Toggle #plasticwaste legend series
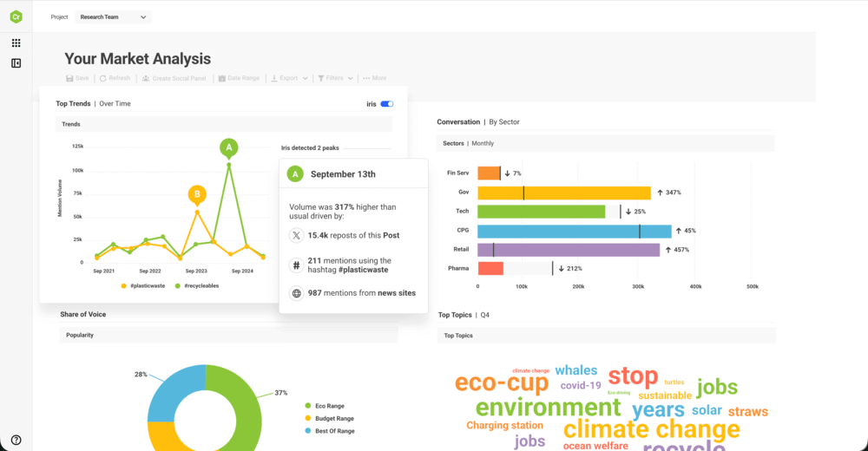This screenshot has width=868, height=451. coord(143,286)
